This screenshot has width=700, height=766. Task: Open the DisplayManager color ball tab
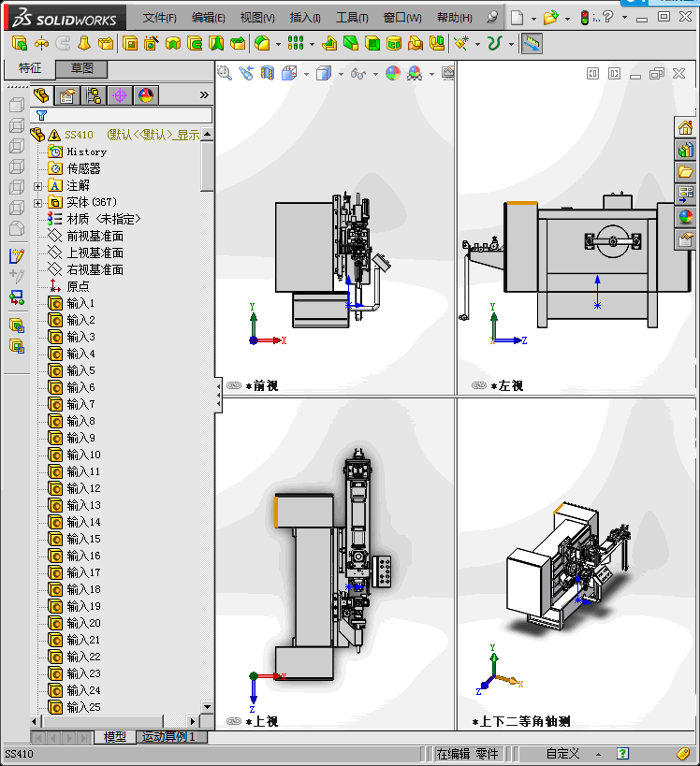(146, 95)
